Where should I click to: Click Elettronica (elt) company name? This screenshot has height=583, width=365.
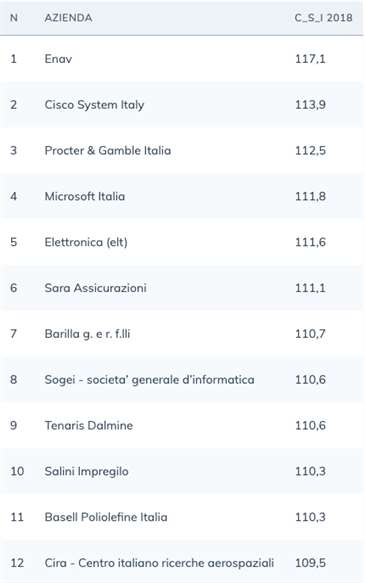pos(86,242)
